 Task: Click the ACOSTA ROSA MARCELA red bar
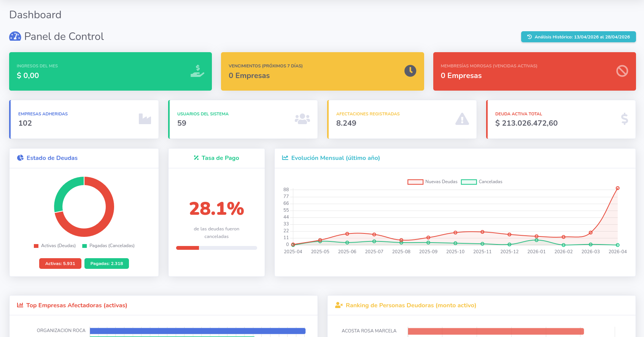click(496, 331)
